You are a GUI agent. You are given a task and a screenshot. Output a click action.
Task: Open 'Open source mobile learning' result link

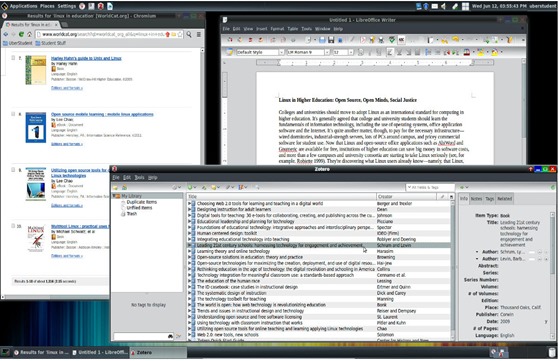pos(102,114)
